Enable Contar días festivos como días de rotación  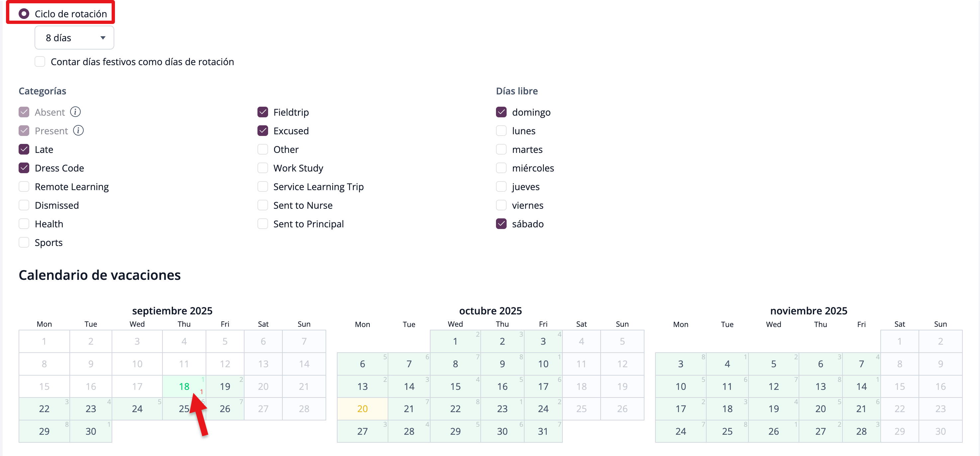tap(40, 62)
